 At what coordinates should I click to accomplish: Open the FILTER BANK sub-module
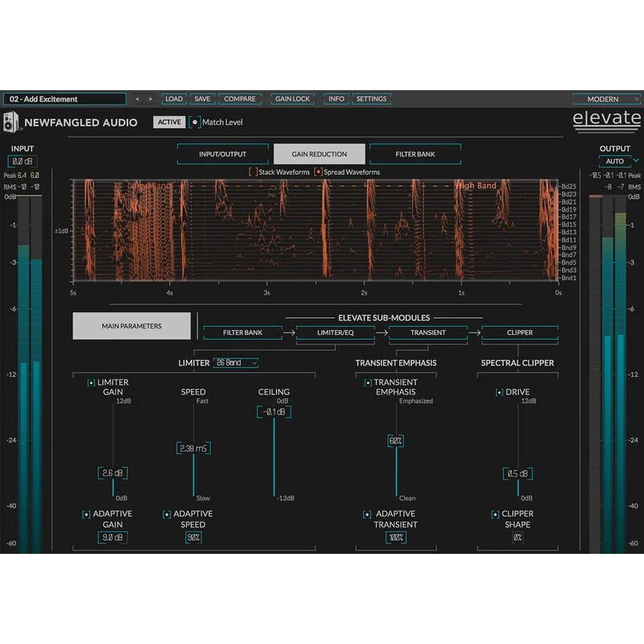242,332
